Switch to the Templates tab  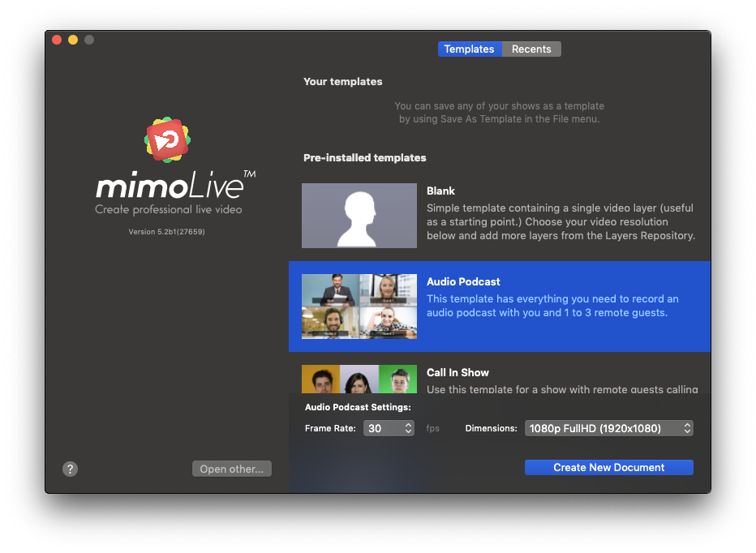(469, 49)
